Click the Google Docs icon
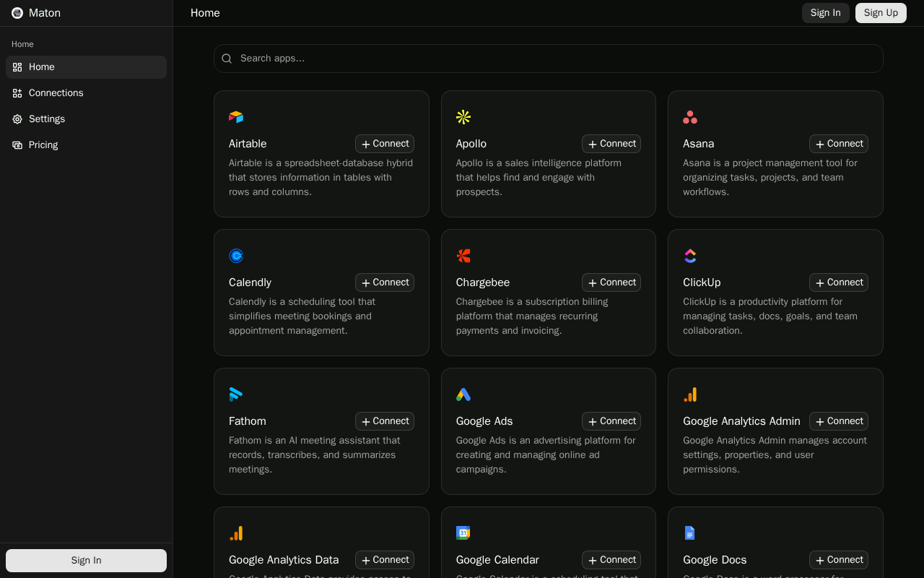 pos(690,533)
